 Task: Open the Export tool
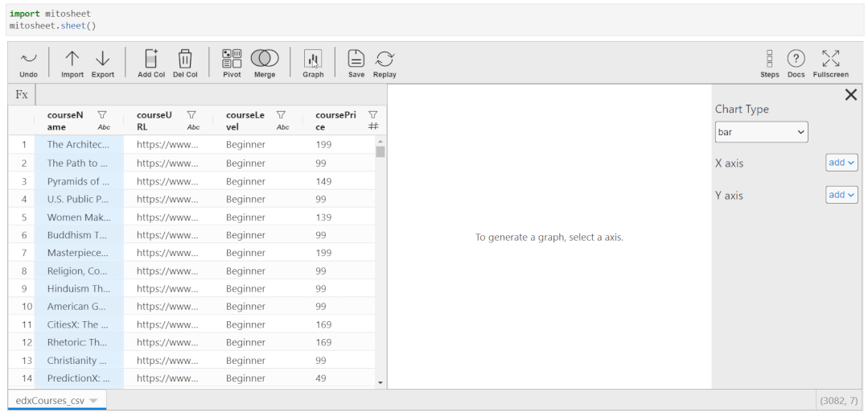[x=103, y=63]
